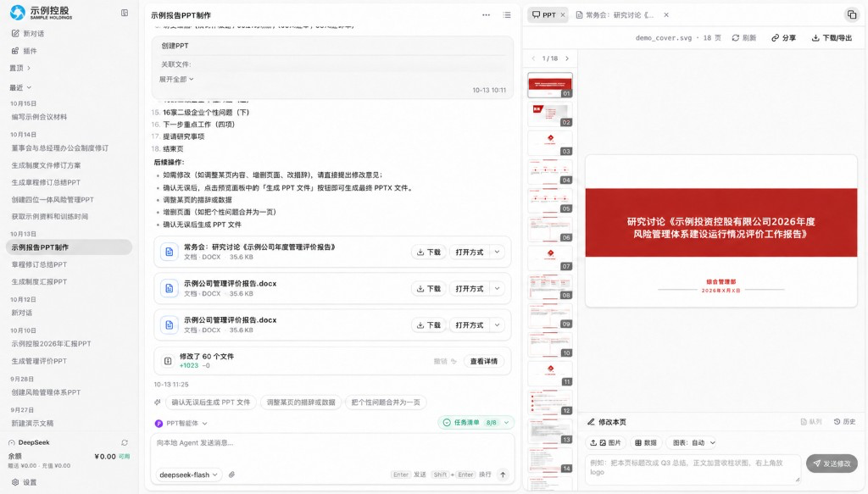This screenshot has width=868, height=494.
Task: Click 查看详情 to view file changes
Action: [484, 361]
